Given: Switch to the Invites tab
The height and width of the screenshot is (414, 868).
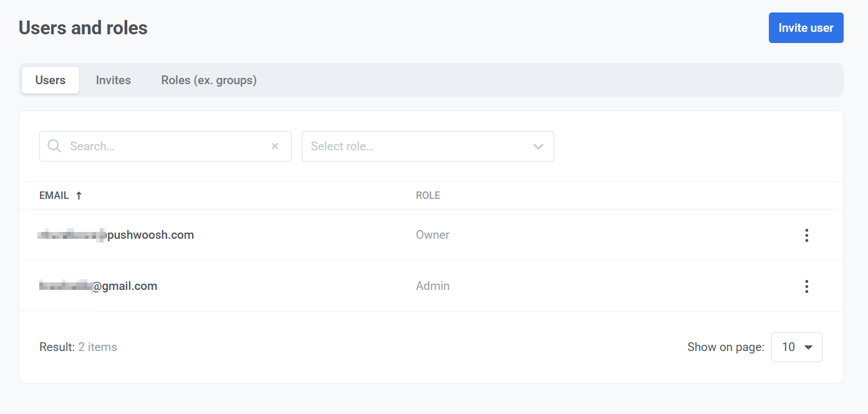Looking at the screenshot, I should [113, 80].
